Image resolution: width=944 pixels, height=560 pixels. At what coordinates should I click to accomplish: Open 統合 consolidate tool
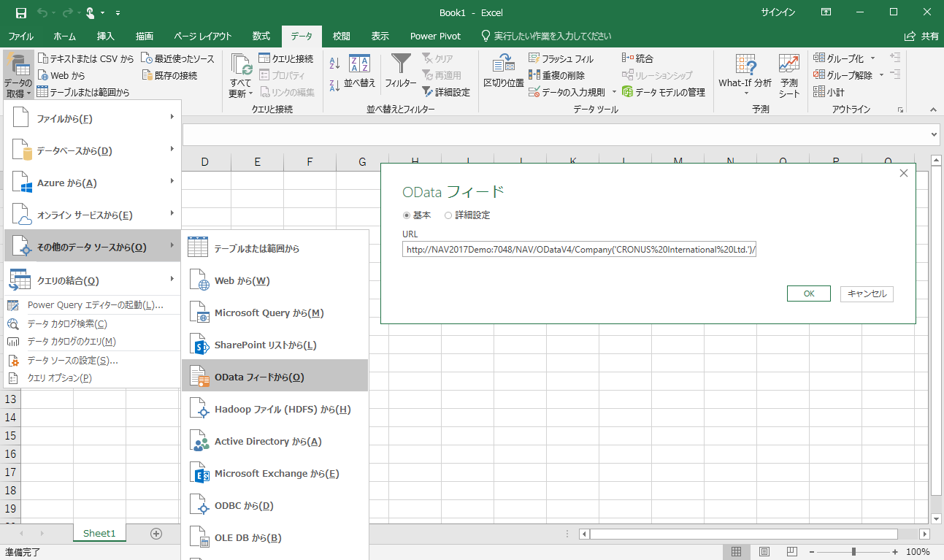point(637,58)
